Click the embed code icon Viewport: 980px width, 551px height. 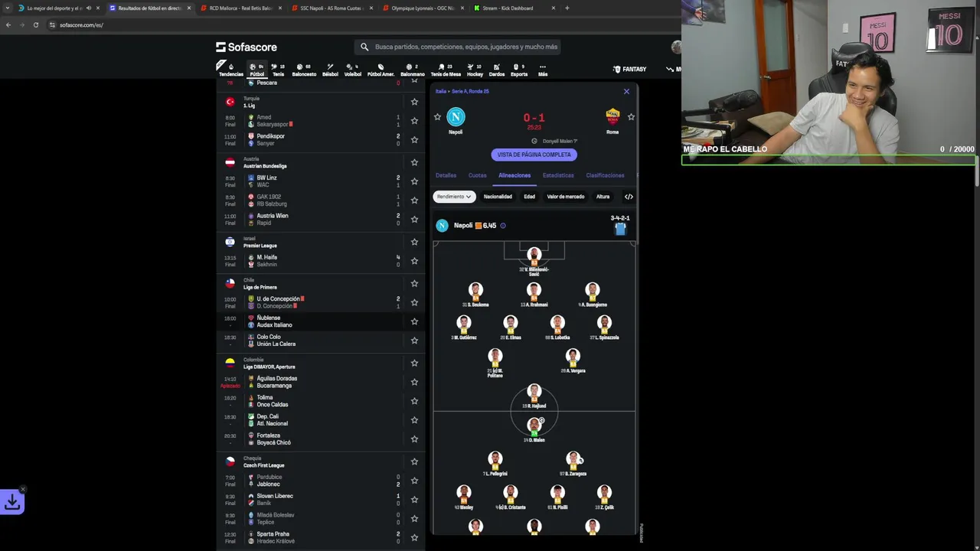tap(629, 197)
